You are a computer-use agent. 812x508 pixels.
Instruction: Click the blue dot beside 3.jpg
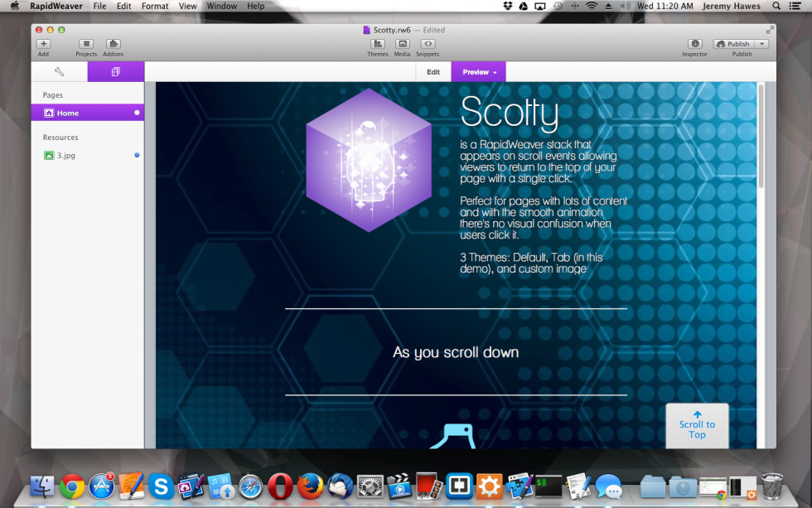pos(137,155)
